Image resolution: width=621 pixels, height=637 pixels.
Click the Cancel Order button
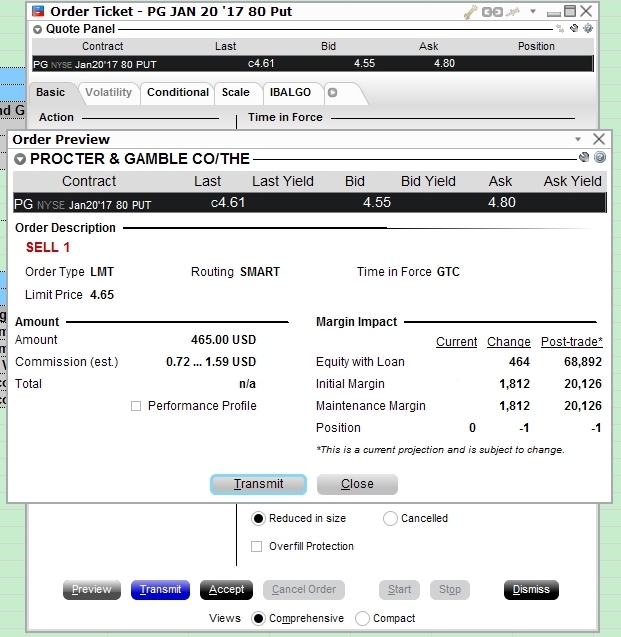[304, 590]
